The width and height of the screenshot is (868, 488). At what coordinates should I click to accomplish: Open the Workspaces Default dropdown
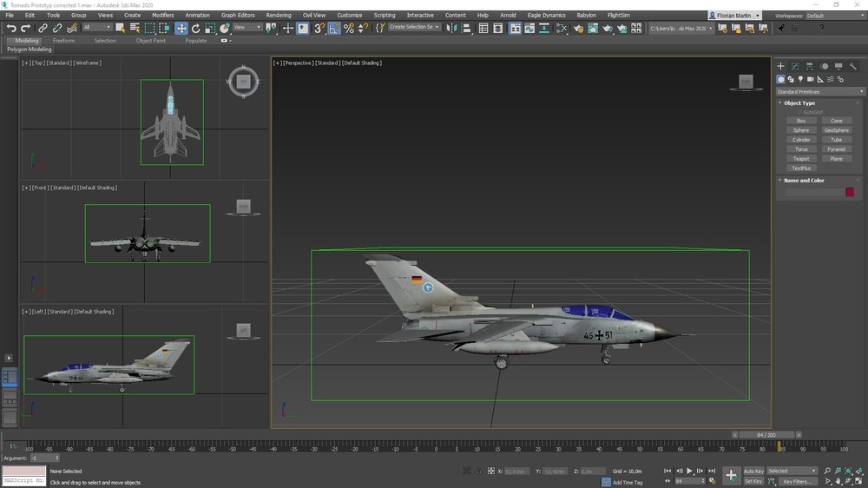pos(833,16)
